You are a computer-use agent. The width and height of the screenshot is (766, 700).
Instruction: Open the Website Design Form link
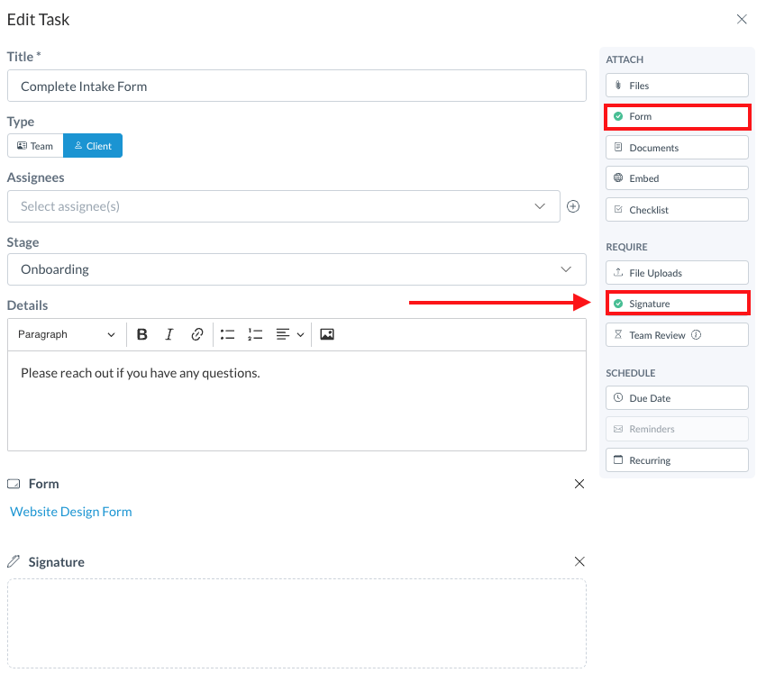(x=71, y=512)
